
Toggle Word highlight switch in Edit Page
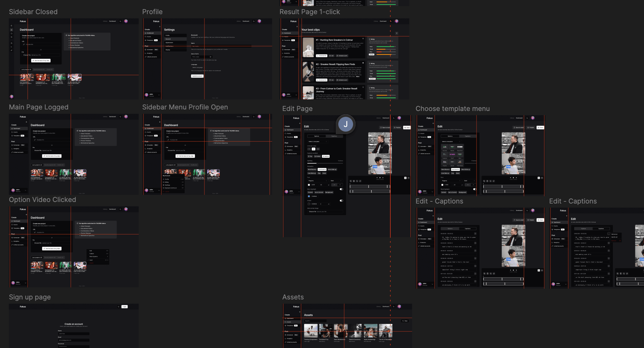coord(341,189)
